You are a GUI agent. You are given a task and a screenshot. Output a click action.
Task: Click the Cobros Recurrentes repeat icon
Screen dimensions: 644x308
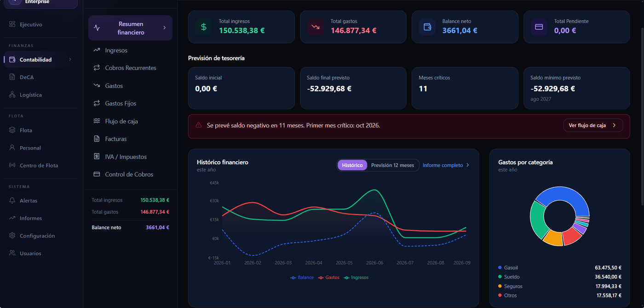97,68
